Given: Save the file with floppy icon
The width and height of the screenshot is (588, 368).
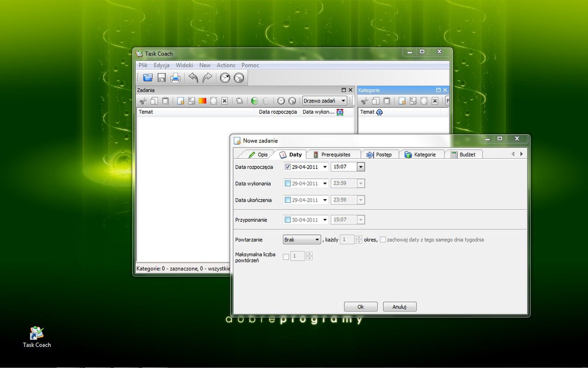Looking at the screenshot, I should (162, 78).
